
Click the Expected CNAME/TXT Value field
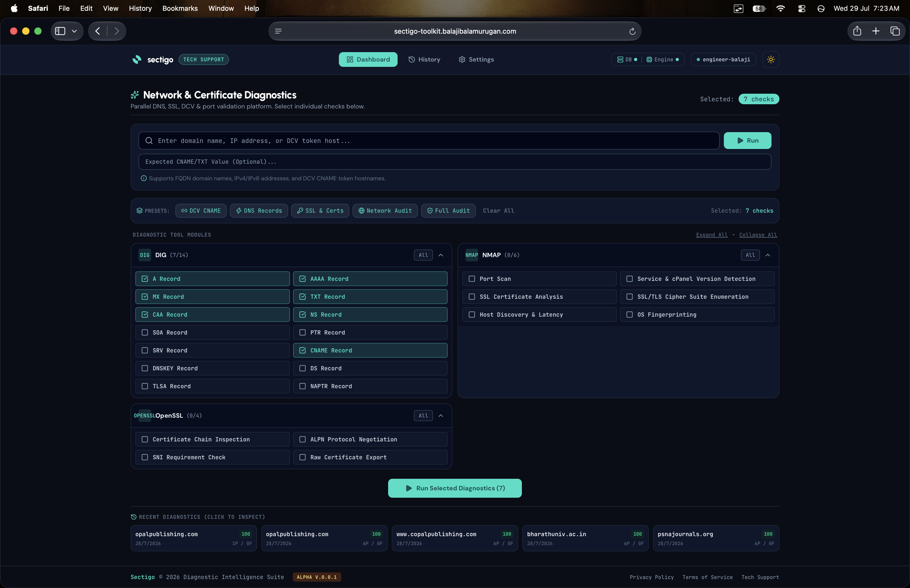[x=454, y=162]
